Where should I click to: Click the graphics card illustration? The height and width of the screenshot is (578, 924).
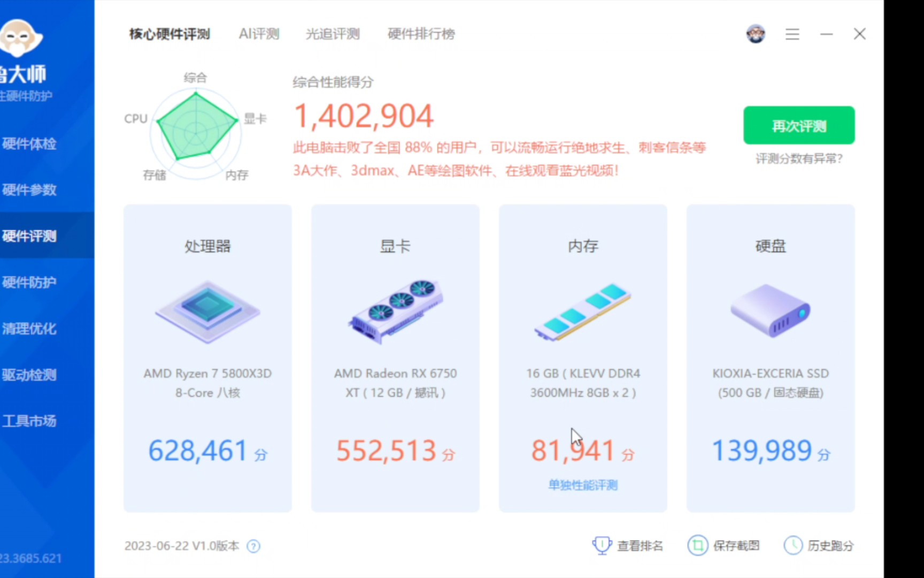396,311
